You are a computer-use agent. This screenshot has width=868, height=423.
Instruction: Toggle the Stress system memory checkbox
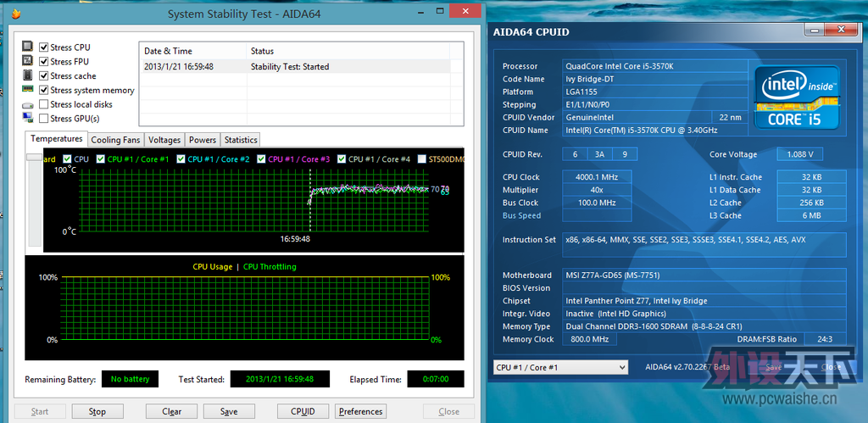point(44,90)
